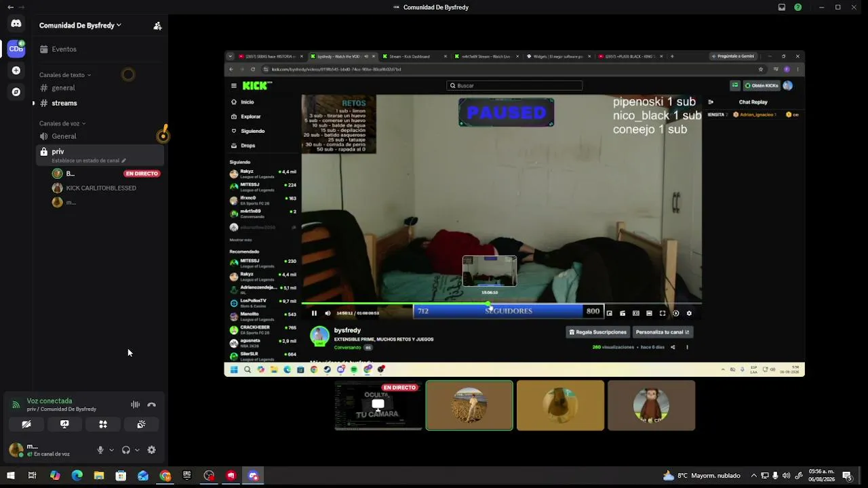Collapse the Canales de texto category

[x=65, y=75]
